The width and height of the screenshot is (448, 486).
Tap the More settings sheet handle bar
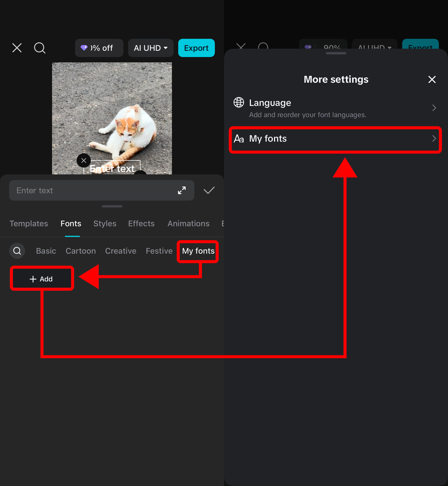(x=336, y=53)
